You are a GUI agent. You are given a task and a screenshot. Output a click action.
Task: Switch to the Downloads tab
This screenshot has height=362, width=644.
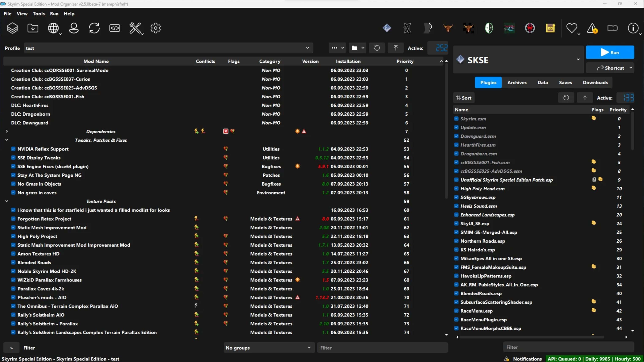pos(595,83)
